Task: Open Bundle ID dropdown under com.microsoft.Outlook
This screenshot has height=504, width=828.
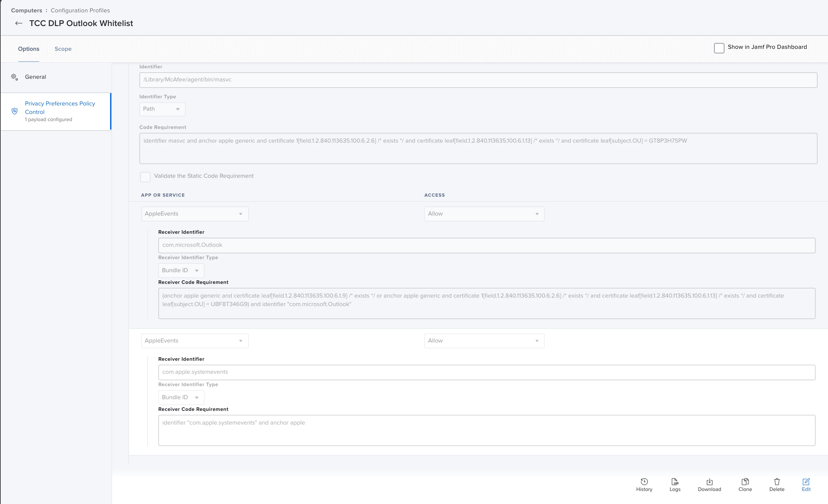Action: (181, 270)
